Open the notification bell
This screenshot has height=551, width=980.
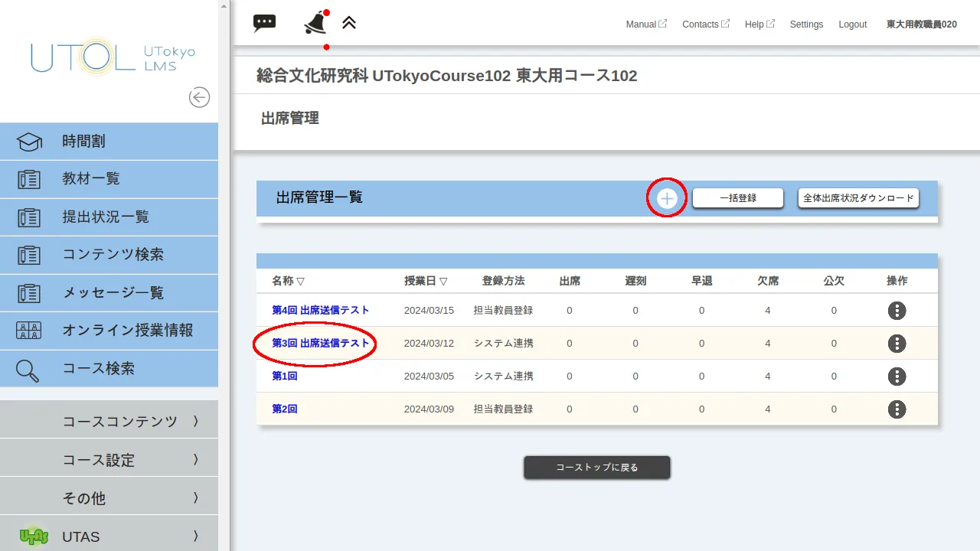[x=315, y=24]
